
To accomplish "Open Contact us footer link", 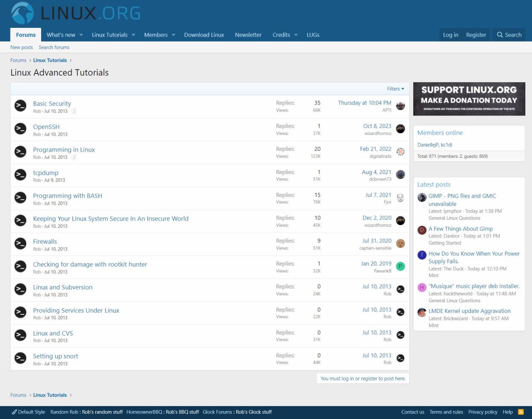I will click(x=413, y=412).
